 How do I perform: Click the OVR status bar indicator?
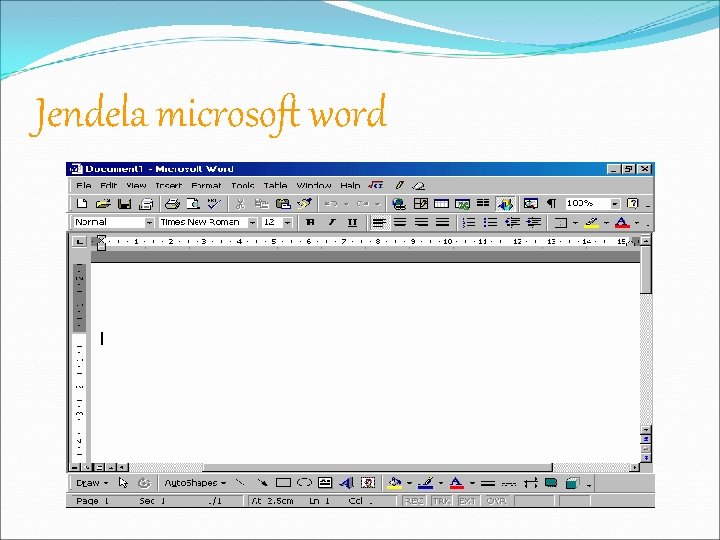point(496,501)
